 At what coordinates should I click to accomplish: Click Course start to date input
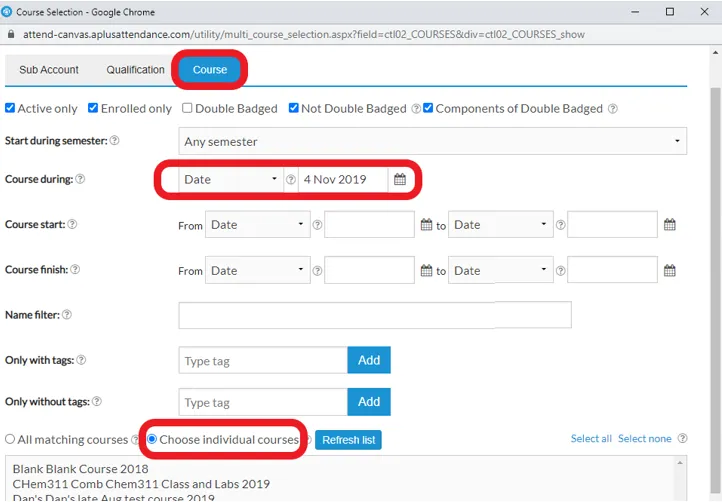click(x=612, y=225)
